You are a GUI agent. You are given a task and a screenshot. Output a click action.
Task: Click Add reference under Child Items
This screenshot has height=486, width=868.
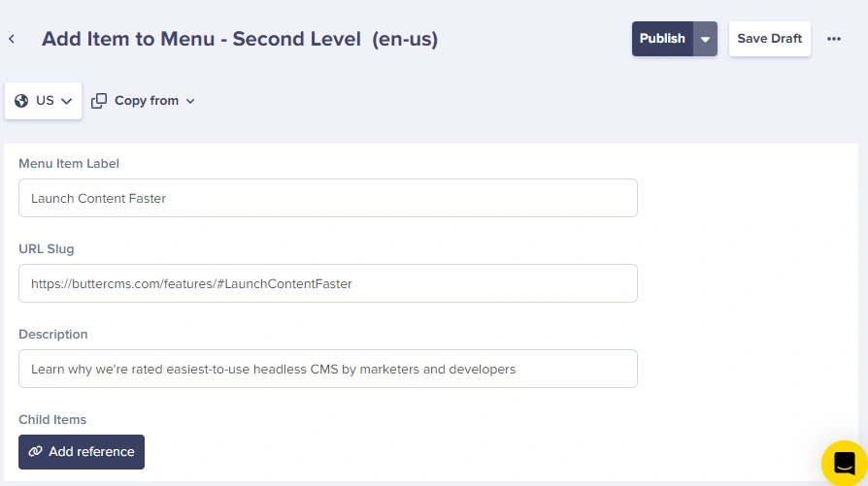tap(82, 452)
